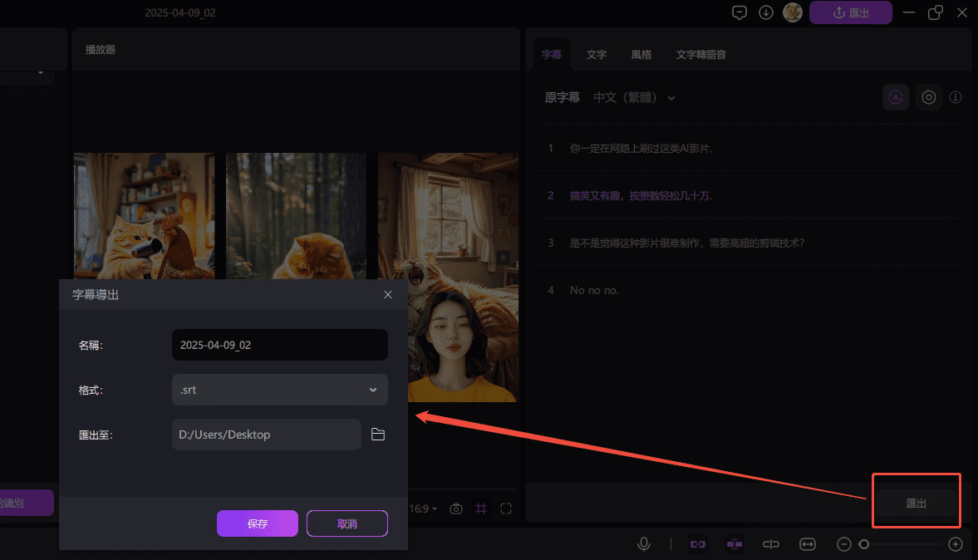The image size is (978, 560).
Task: Open the snapshot camera icon
Action: (455, 508)
